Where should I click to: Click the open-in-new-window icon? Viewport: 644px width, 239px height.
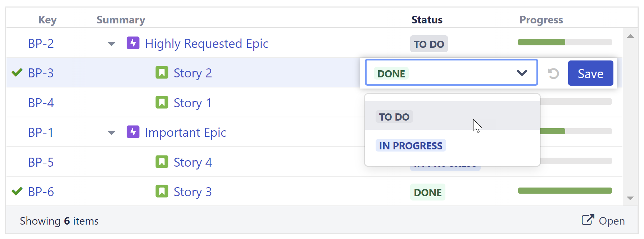[588, 220]
